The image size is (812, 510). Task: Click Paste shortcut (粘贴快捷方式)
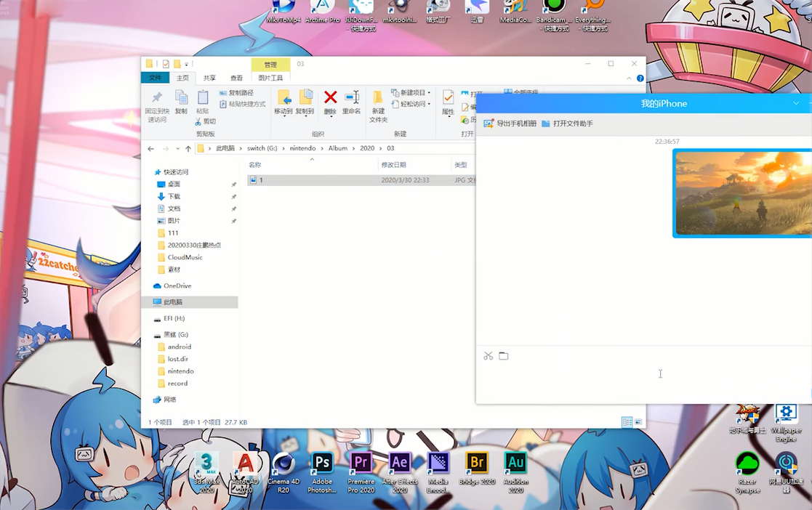pyautogui.click(x=242, y=104)
